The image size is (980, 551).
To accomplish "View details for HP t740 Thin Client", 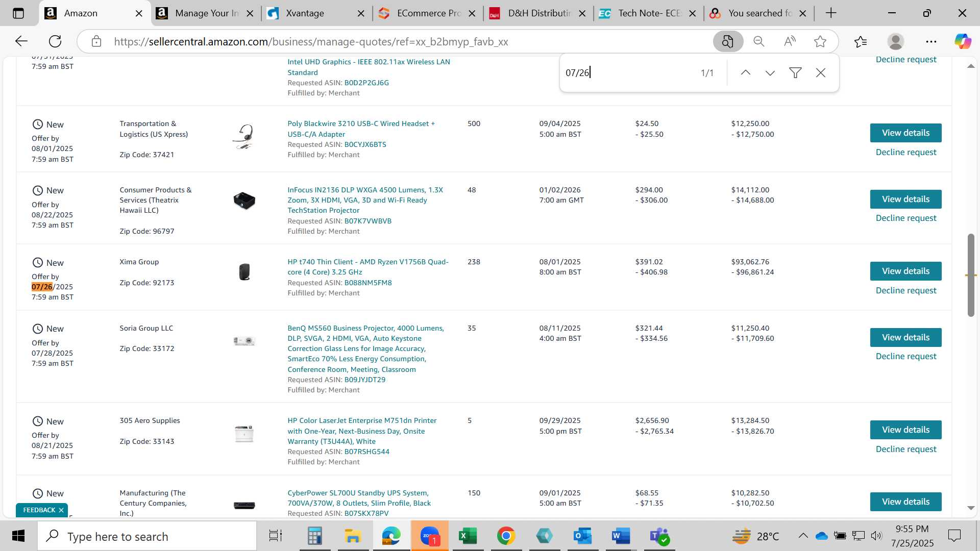I will (x=905, y=271).
